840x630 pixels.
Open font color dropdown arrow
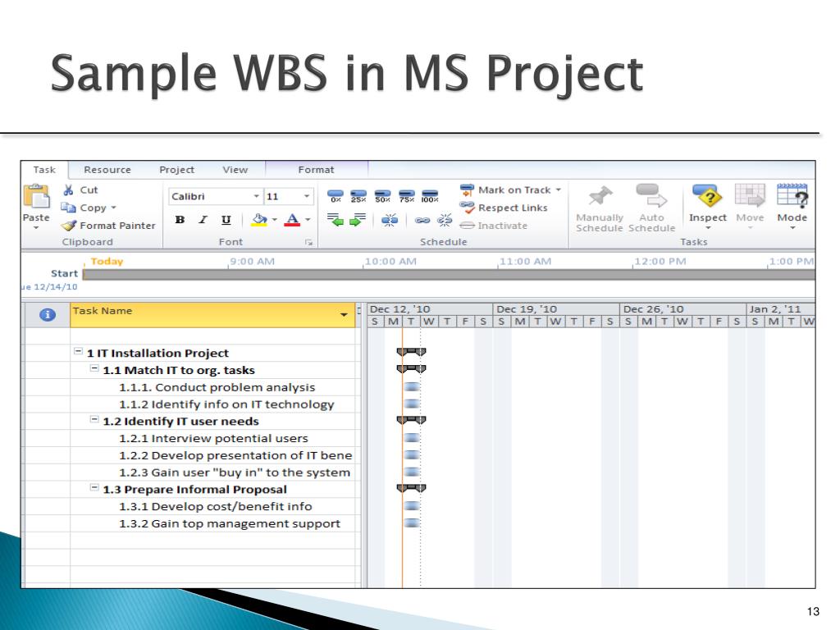308,220
